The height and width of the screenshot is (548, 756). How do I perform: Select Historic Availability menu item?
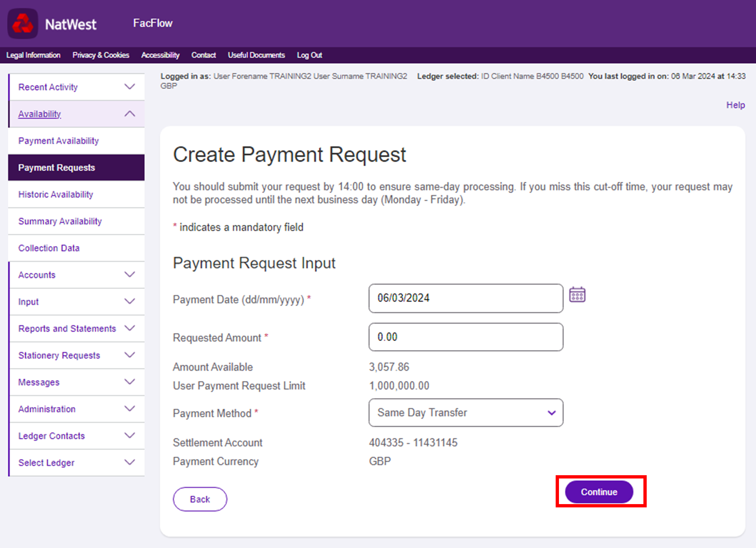coord(56,195)
